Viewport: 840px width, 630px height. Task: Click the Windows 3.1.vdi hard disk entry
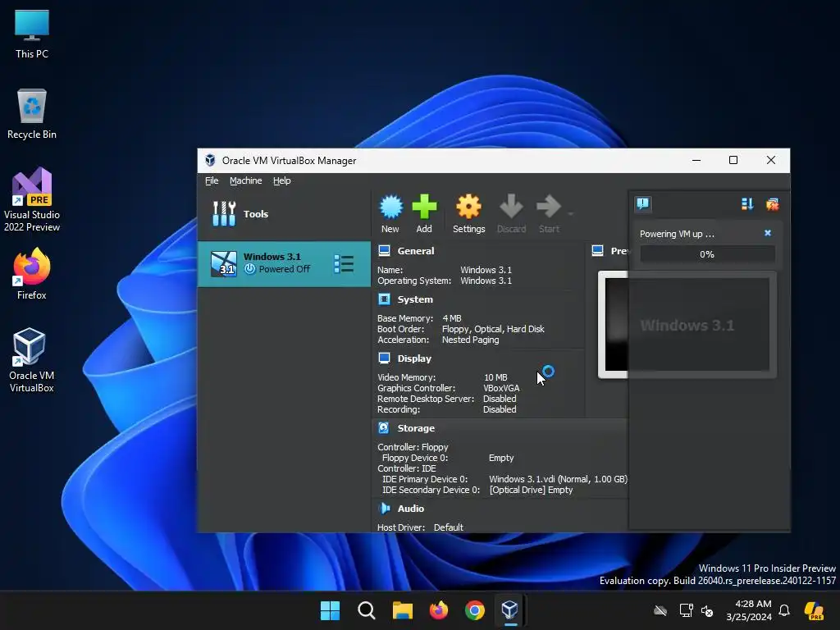558,479
